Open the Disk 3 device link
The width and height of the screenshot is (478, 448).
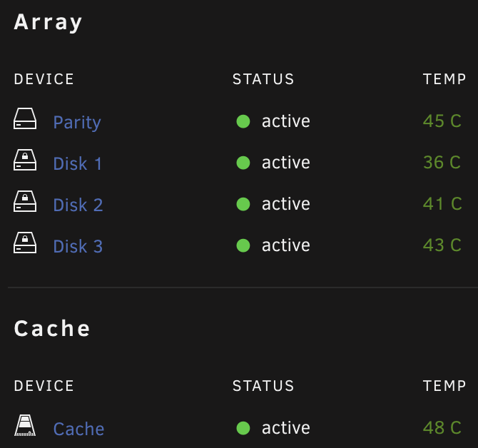(x=78, y=246)
